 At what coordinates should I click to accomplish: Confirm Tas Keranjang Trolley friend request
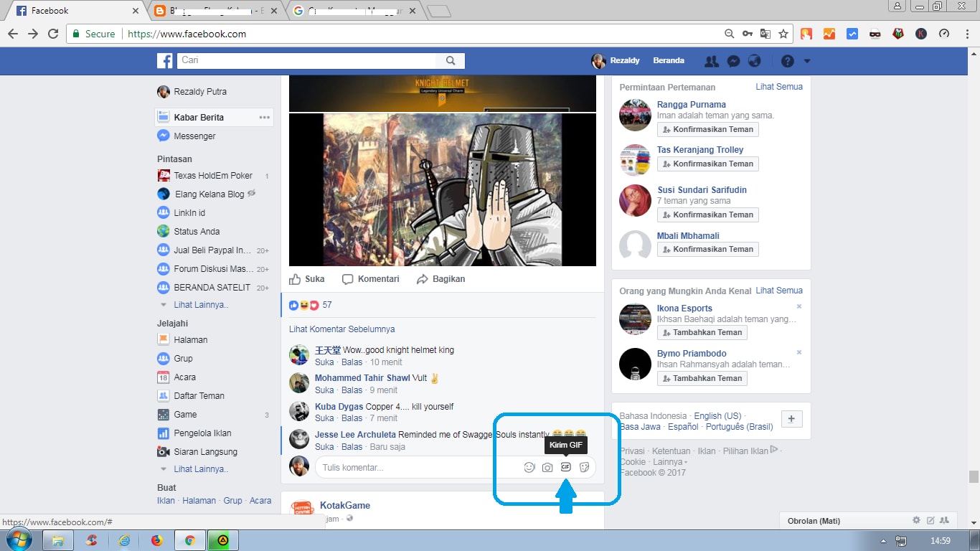708,164
